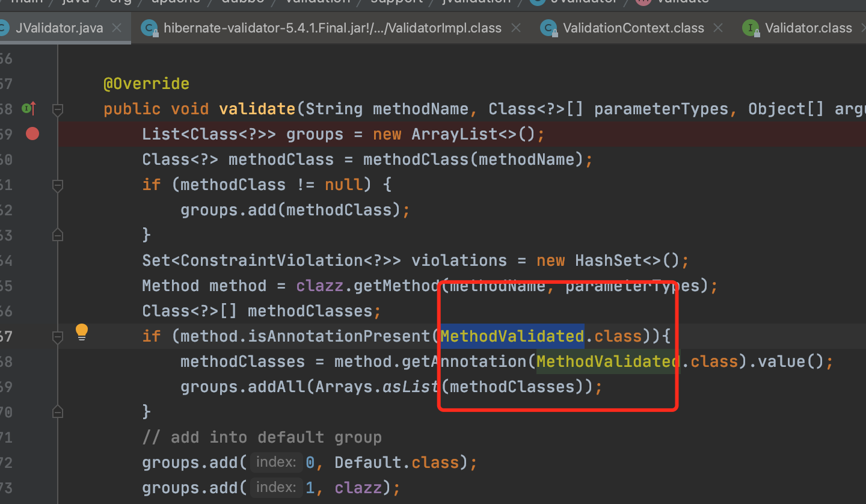This screenshot has width=866, height=504.
Task: Click 'parameterTypes' in the validate method signature
Action: click(662, 109)
